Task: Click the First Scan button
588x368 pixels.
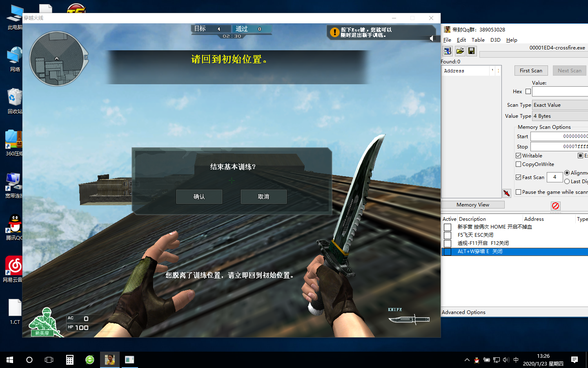Action: coord(531,71)
